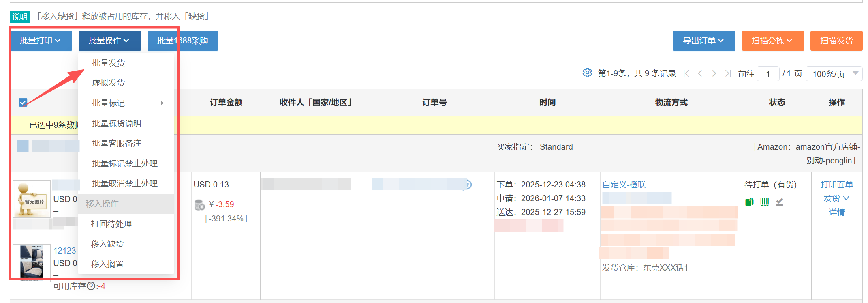
Task: Open the 导出订单 dropdown
Action: tap(703, 41)
